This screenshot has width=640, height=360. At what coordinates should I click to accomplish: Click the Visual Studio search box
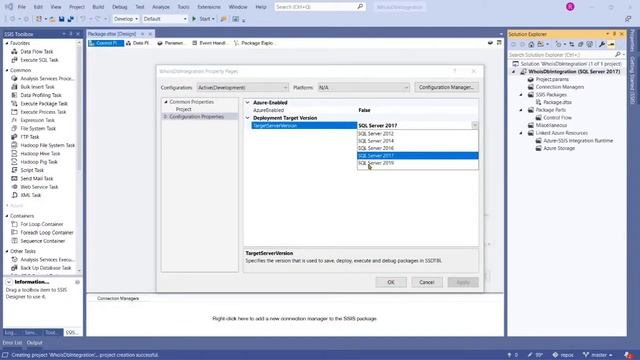320,7
